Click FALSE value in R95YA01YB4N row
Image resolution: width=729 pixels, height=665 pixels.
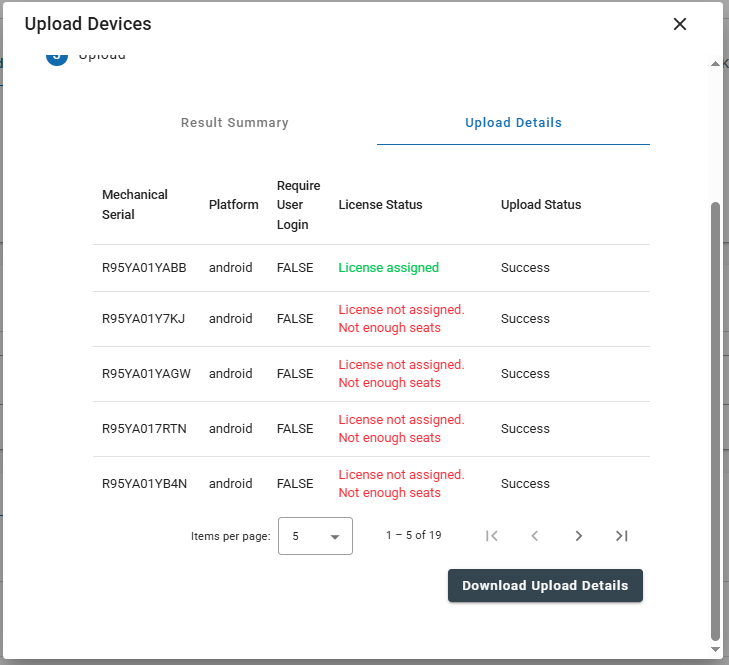coord(295,484)
